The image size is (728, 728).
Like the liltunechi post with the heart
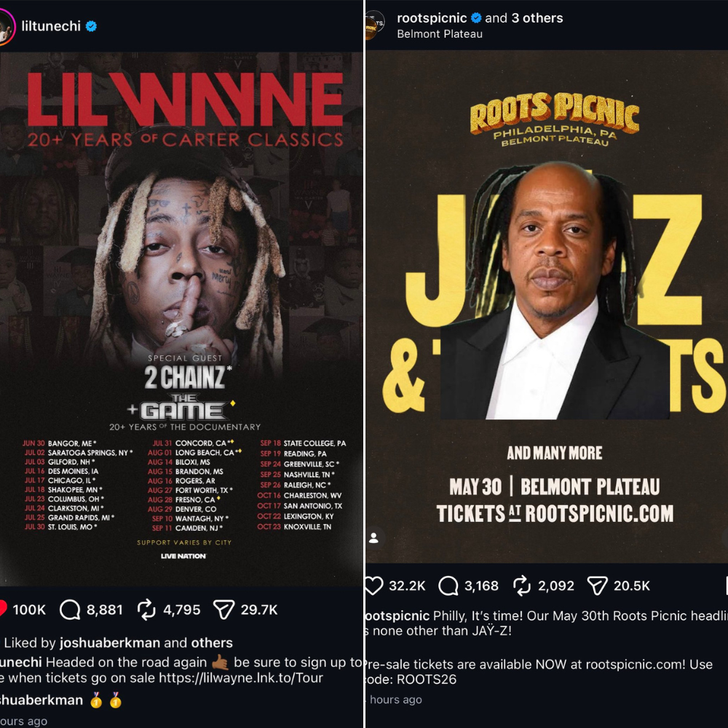(x=3, y=609)
